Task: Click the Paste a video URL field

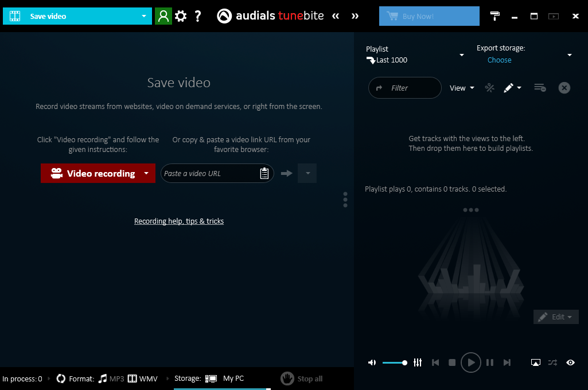Action: (211, 173)
